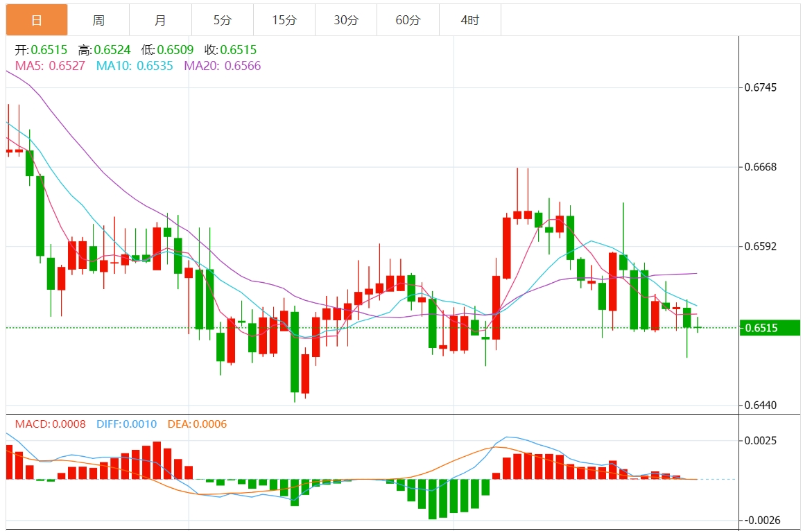Viewport: 812px width, 531px height.
Task: Click the open price 开:0.6515
Action: pyautogui.click(x=41, y=50)
